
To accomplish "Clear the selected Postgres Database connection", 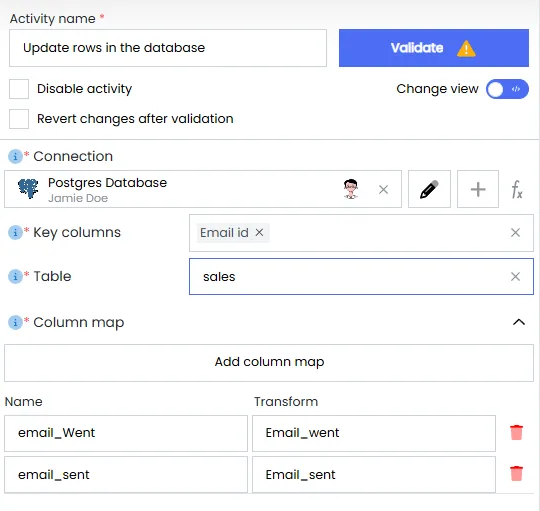I will [383, 189].
